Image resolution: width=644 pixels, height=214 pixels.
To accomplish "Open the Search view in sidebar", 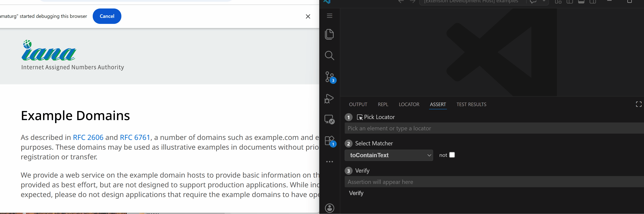I will [x=329, y=56].
